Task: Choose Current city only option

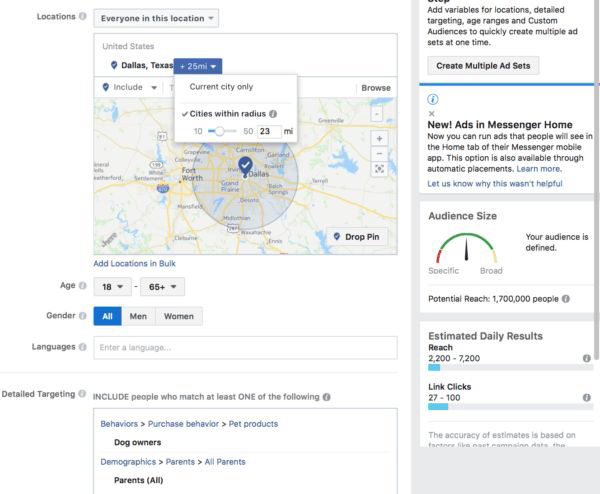Action: [221, 87]
